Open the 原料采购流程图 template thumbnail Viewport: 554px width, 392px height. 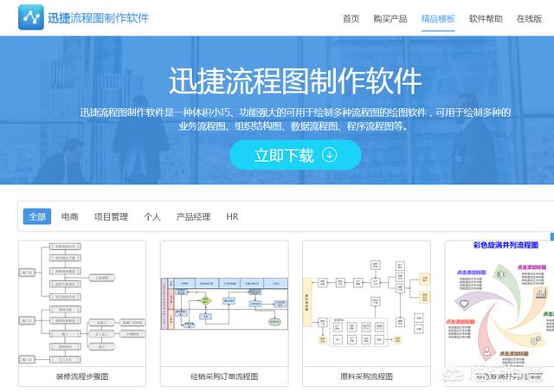(x=366, y=304)
